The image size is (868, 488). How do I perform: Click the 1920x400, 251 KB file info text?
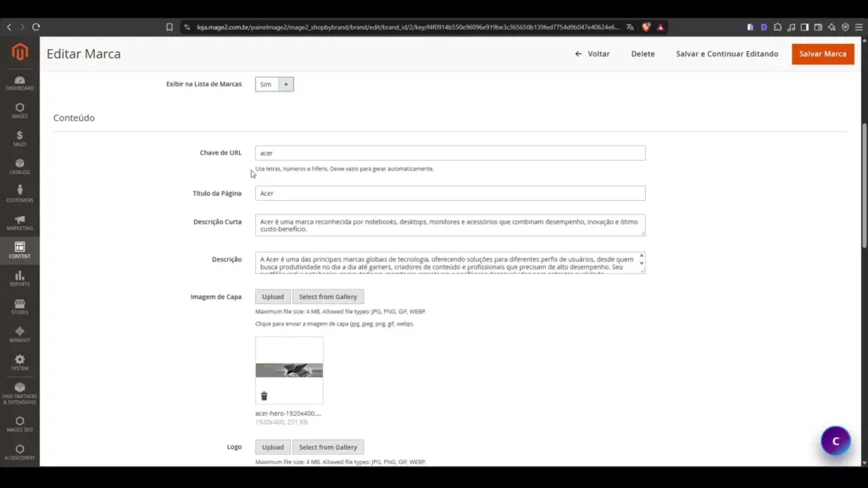coord(281,422)
